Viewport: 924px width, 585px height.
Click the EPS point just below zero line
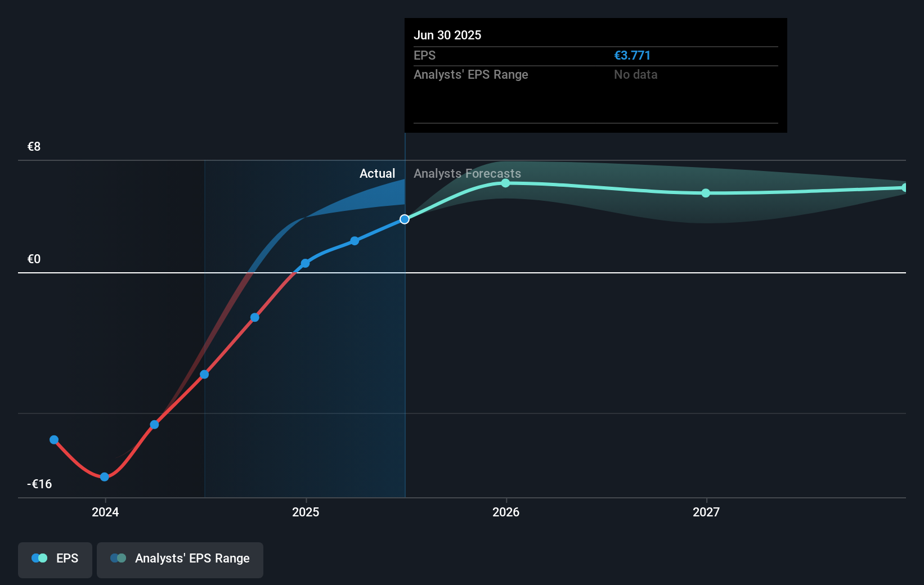[x=255, y=318]
